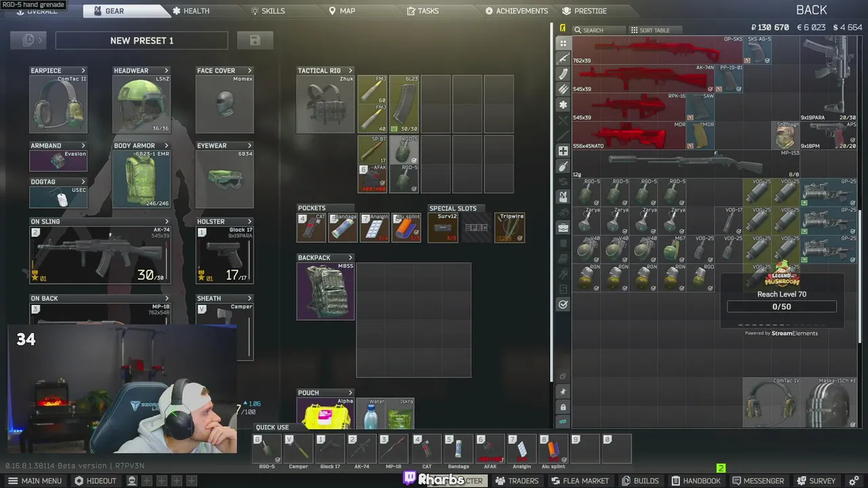
Task: Expand the BODY ARMOR slot arrow
Action: coord(166,146)
